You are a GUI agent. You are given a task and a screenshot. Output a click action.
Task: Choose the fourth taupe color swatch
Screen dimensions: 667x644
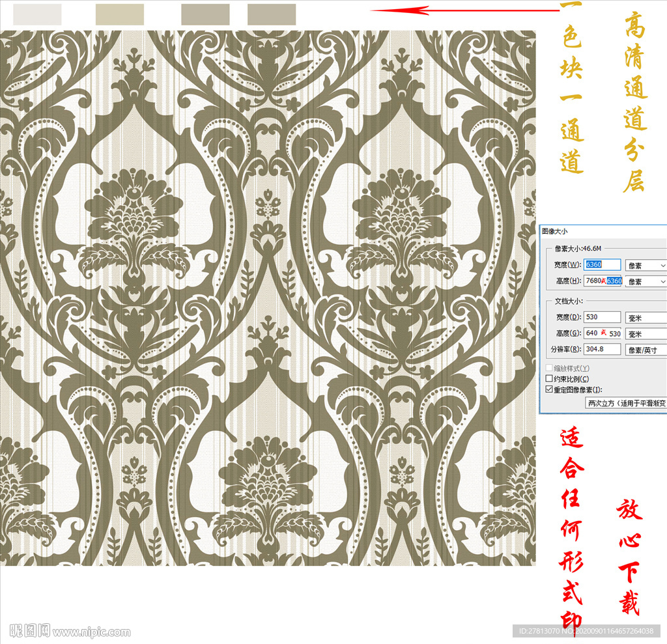tap(272, 14)
